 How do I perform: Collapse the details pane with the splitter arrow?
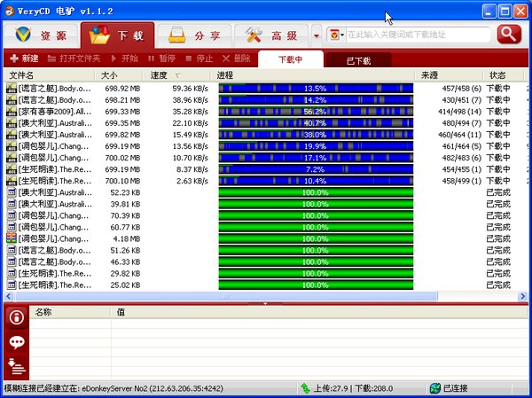pos(265,303)
